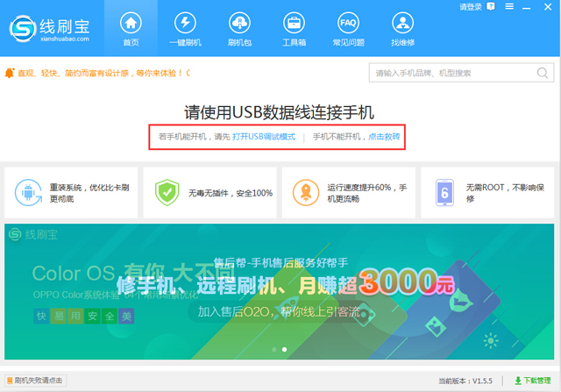561x392 pixels.
Task: Open the 打开USB调试模式 link
Action: click(264, 137)
